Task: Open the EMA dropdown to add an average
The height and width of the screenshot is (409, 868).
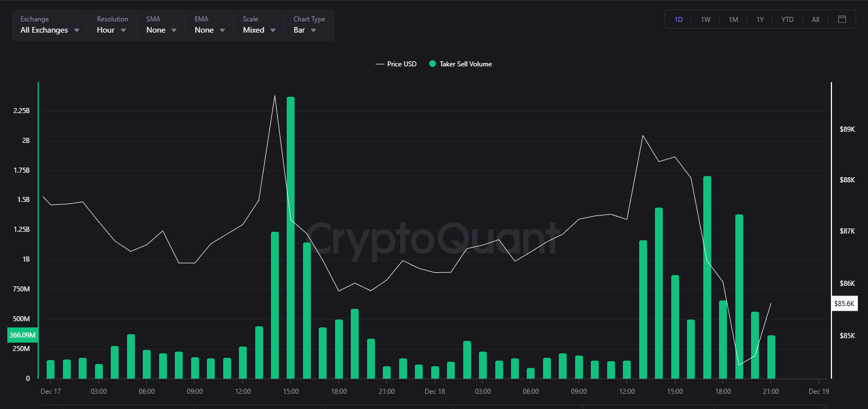Action: coord(207,30)
